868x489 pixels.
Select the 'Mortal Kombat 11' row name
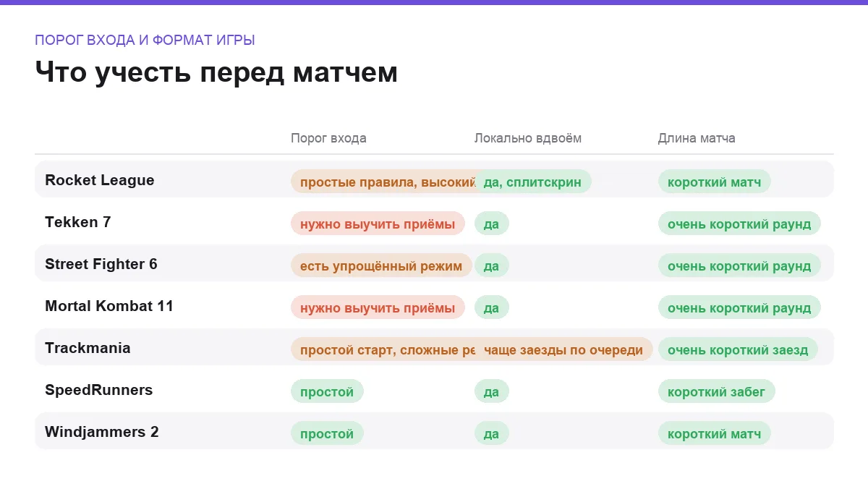click(x=109, y=306)
